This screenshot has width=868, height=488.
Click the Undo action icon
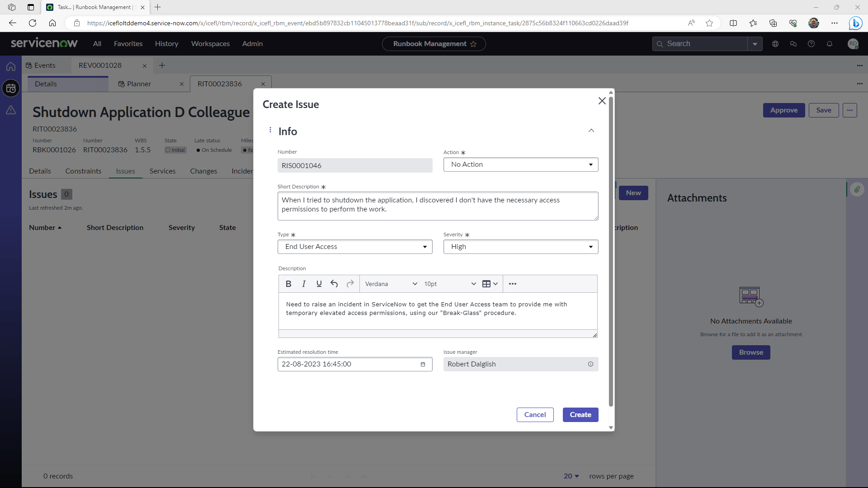(335, 284)
